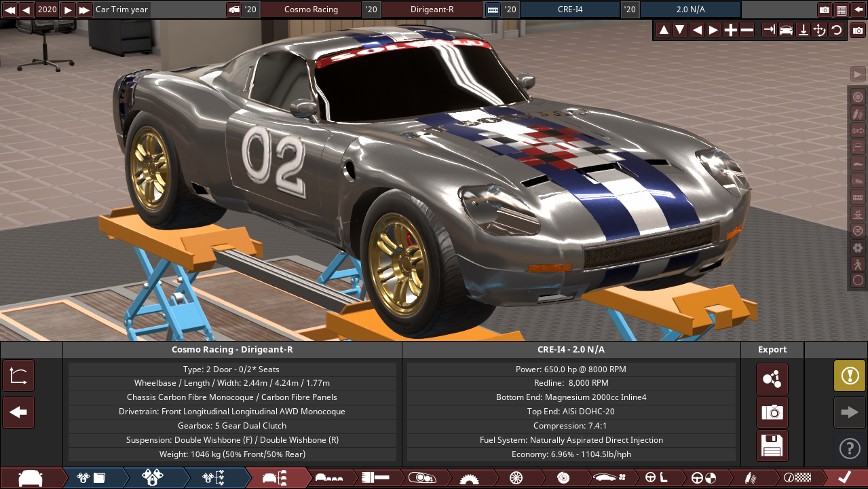Click the side view arrow-to-wall icon
The image size is (868, 489).
coord(770,30)
